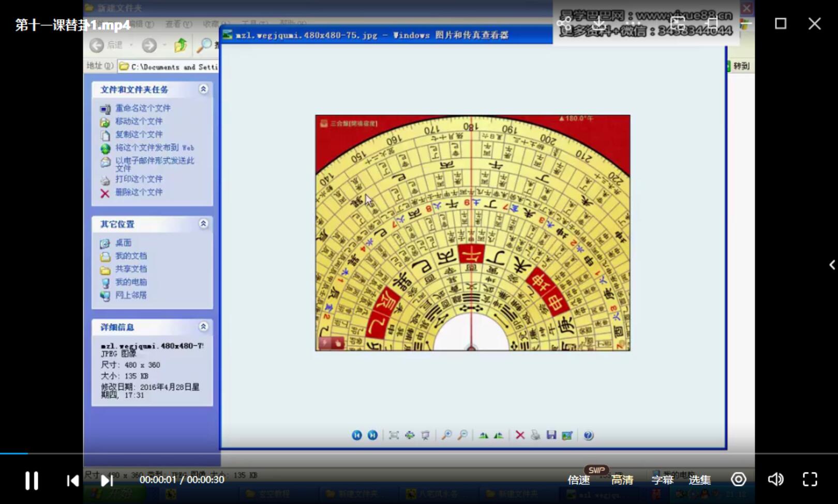Click the compass image in the viewer
The image size is (838, 504).
coord(472,233)
